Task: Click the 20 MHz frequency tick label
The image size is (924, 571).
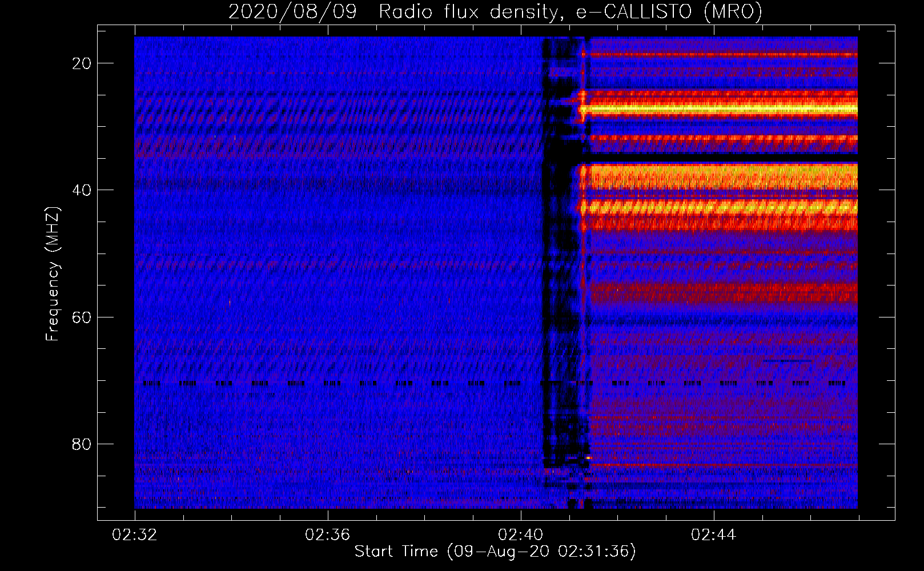Action: click(x=82, y=63)
